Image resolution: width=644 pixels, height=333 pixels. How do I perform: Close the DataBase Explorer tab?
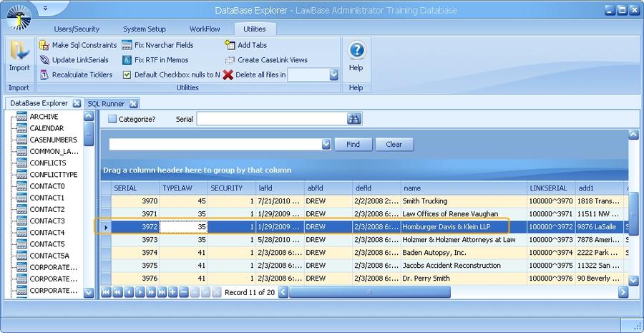(x=77, y=104)
